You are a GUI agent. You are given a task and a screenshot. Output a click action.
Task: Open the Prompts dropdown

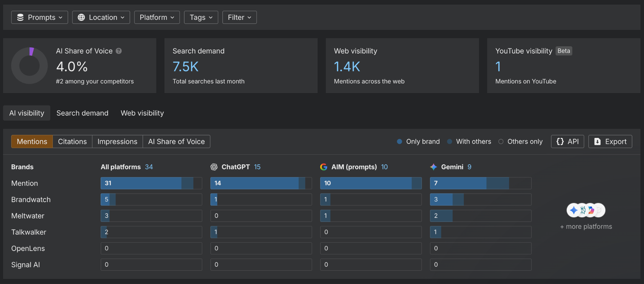tap(40, 17)
